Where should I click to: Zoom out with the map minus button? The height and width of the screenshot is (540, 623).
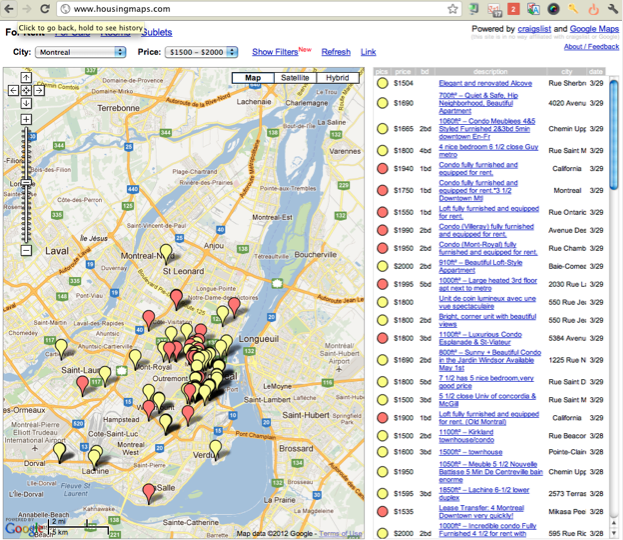pyautogui.click(x=26, y=250)
